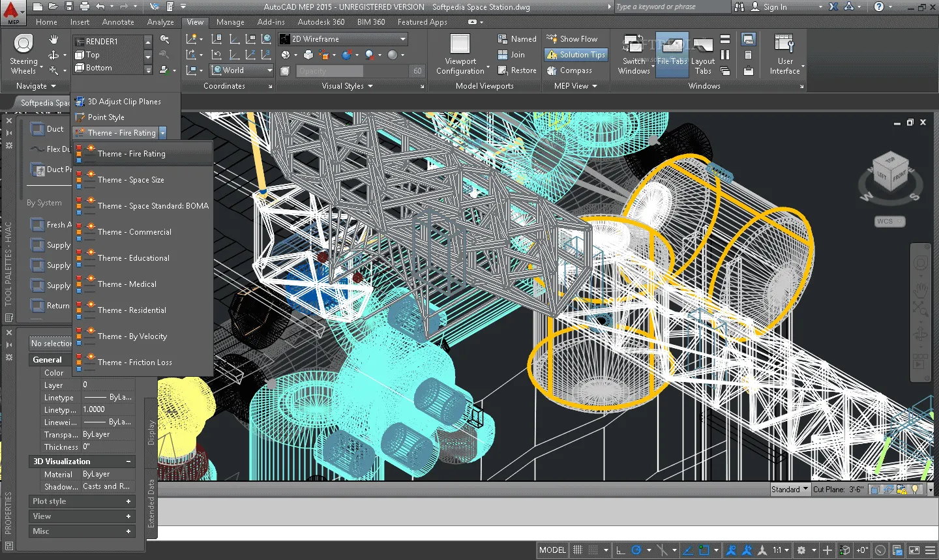Screen dimensions: 939x560
Task: Open the Switch Windows tool
Action: coord(633,44)
